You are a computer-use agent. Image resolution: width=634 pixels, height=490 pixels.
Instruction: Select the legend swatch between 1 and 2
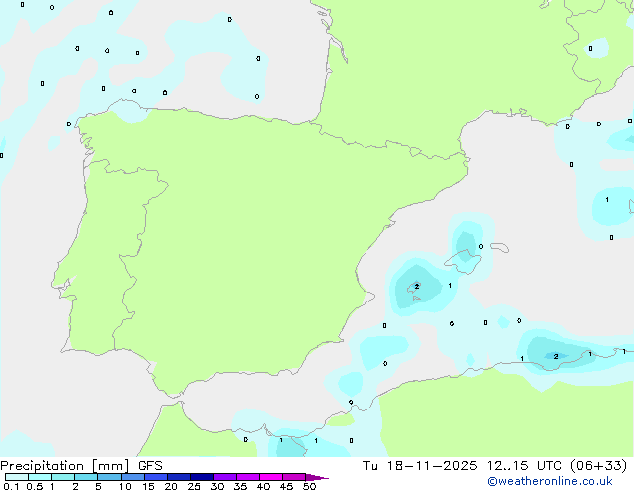pyautogui.click(x=63, y=477)
